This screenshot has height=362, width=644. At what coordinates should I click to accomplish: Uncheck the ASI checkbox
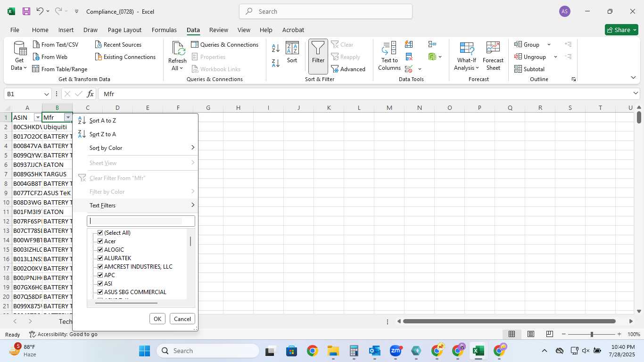100,284
